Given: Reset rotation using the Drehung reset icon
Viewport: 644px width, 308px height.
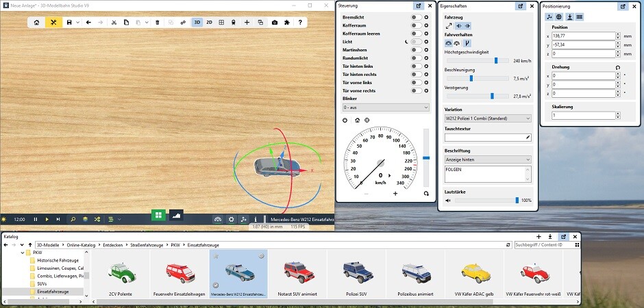Looking at the screenshot, I should tap(618, 67).
